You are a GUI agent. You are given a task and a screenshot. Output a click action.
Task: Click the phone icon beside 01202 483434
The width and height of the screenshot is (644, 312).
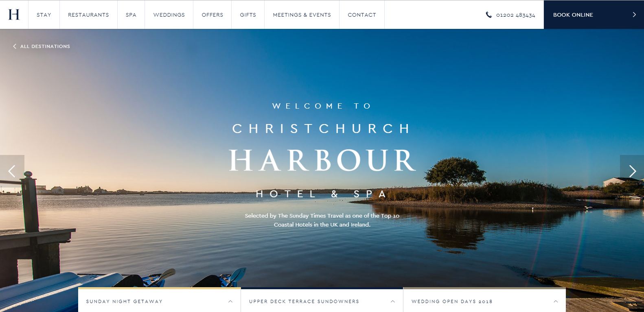pyautogui.click(x=489, y=15)
